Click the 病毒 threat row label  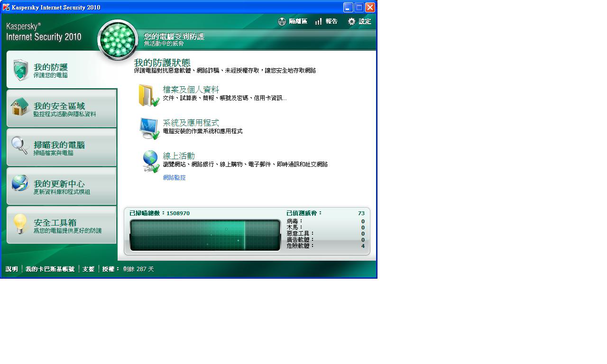click(x=294, y=221)
